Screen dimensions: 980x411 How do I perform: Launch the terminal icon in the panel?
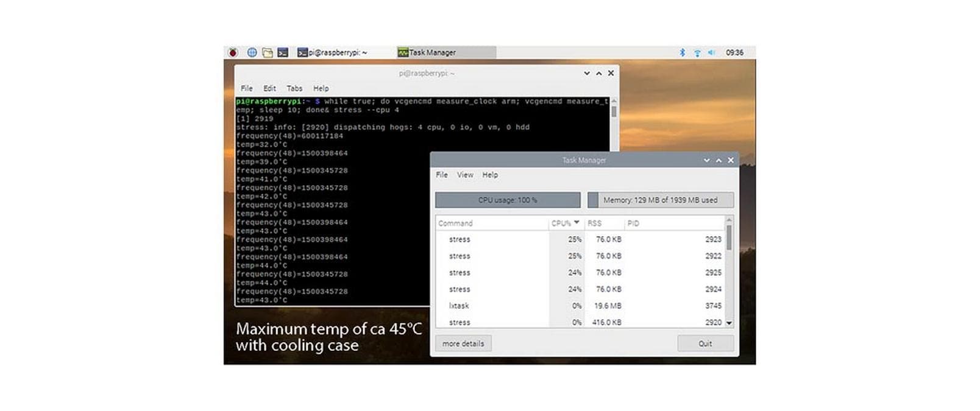[283, 53]
